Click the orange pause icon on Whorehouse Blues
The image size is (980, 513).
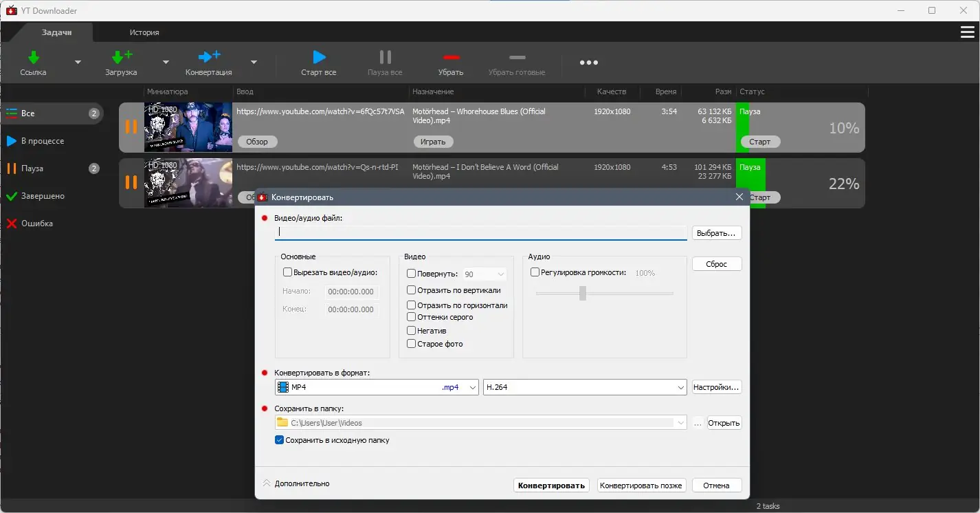(131, 127)
